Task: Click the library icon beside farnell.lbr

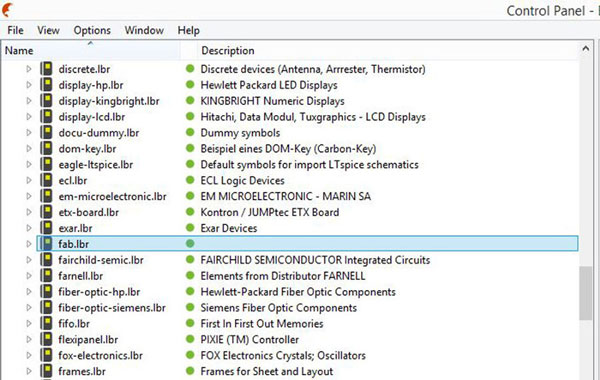Action: (x=46, y=276)
